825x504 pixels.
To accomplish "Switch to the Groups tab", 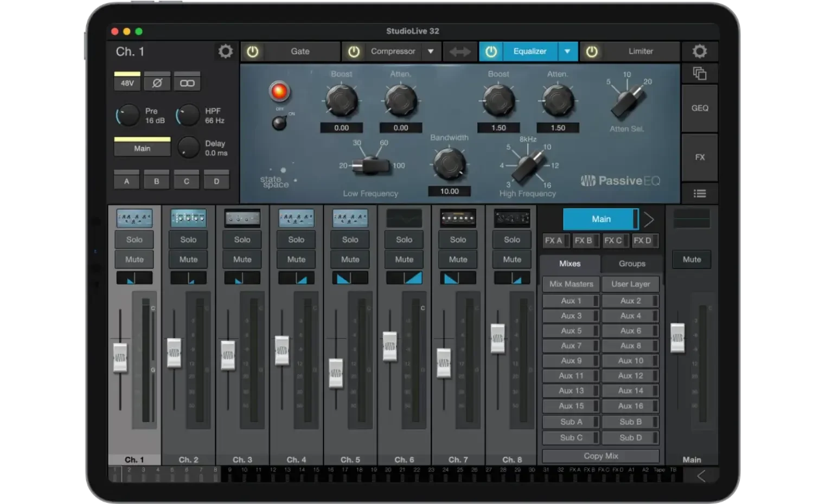I will pyautogui.click(x=632, y=264).
